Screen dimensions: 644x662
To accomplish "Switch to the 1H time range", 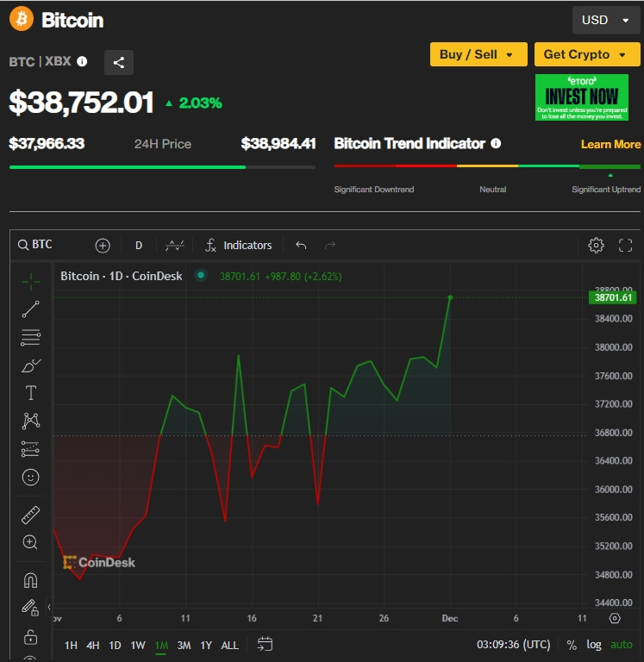I will (71, 645).
